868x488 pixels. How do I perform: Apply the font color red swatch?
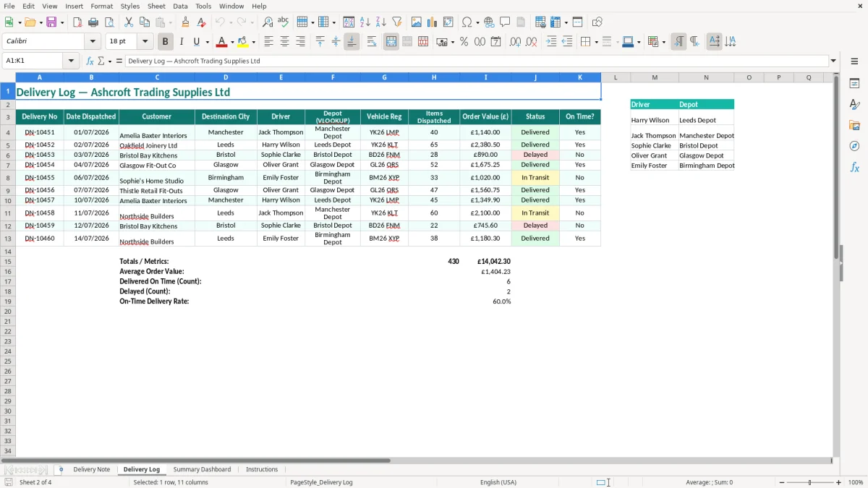pos(223,42)
